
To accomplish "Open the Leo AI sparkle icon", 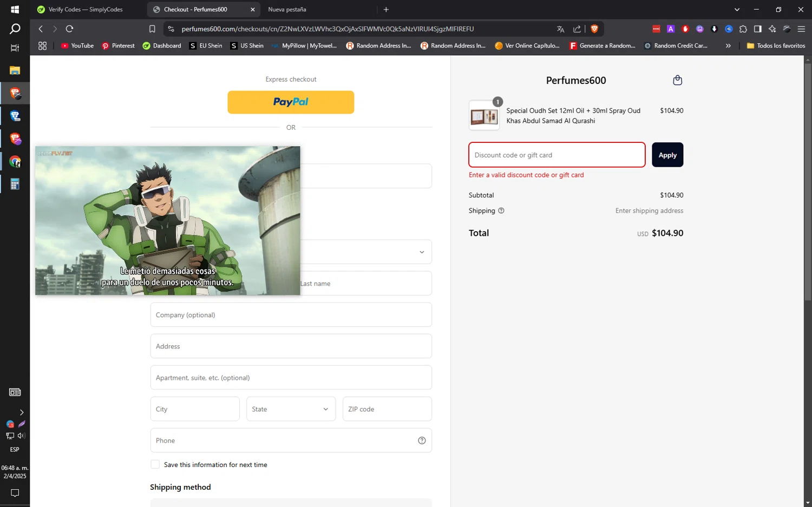I will click(772, 29).
